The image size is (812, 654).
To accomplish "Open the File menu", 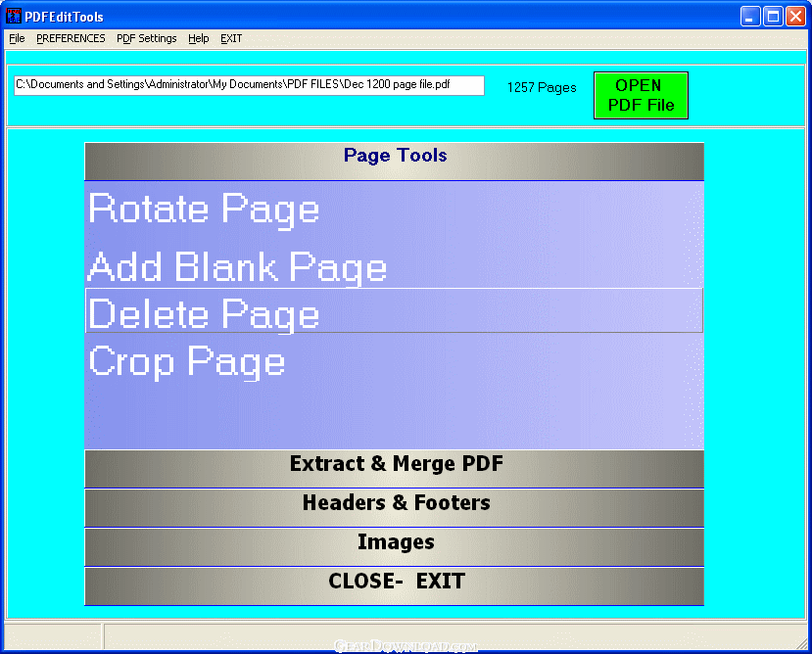I will point(17,38).
